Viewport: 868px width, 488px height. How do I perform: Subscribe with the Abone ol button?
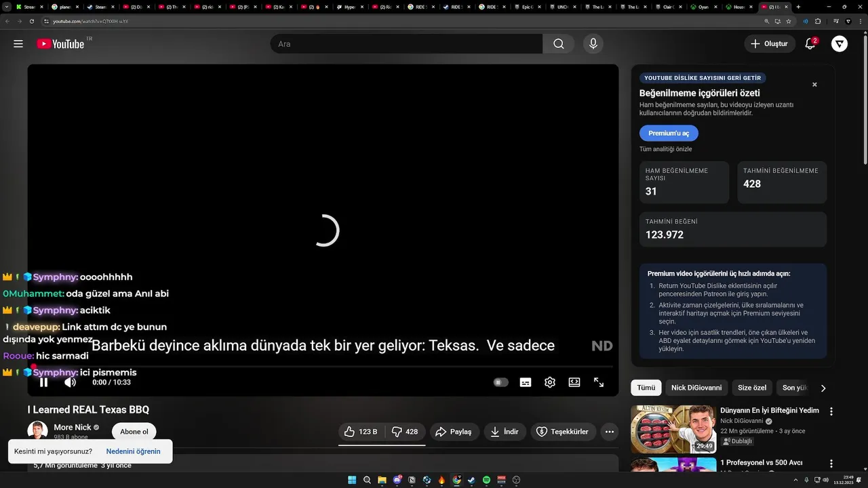click(134, 432)
